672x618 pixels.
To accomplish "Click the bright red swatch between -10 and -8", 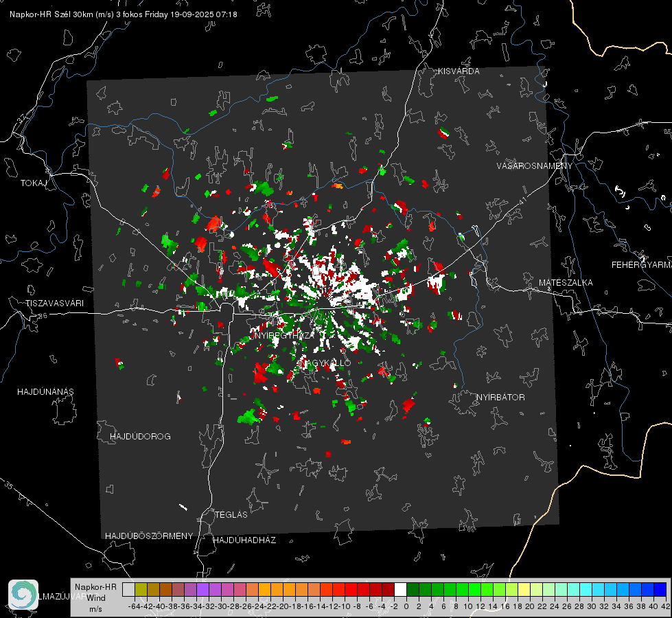I will (351, 589).
